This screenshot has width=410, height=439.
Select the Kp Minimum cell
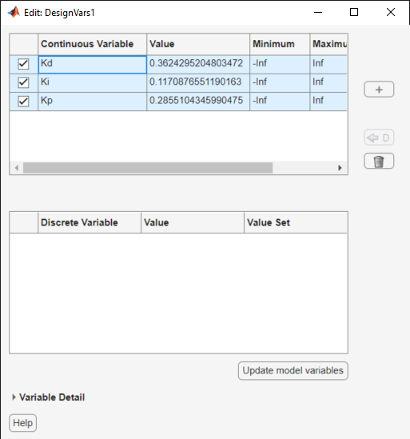tap(279, 101)
